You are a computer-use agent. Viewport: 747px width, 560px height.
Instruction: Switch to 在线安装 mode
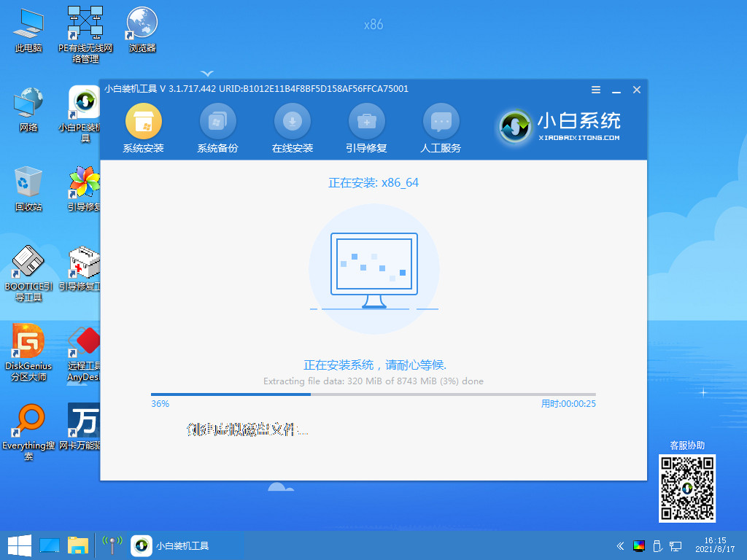(292, 122)
